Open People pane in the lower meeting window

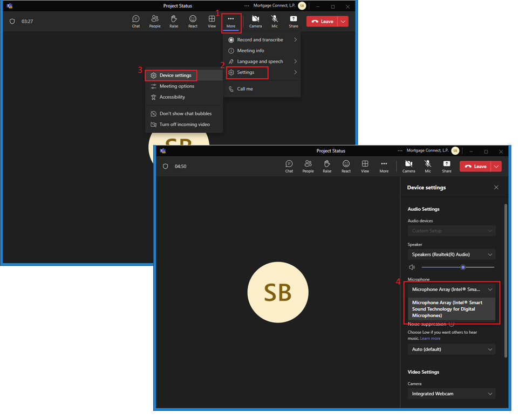point(308,166)
